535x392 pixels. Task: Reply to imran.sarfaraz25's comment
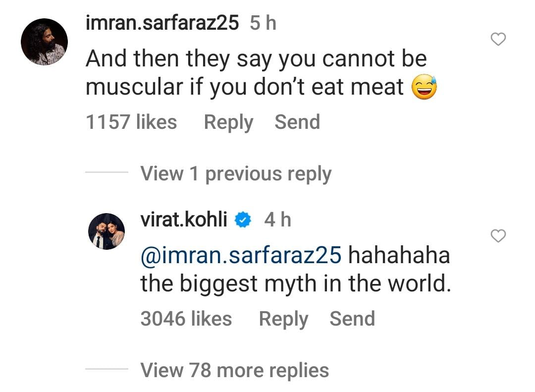[228, 122]
